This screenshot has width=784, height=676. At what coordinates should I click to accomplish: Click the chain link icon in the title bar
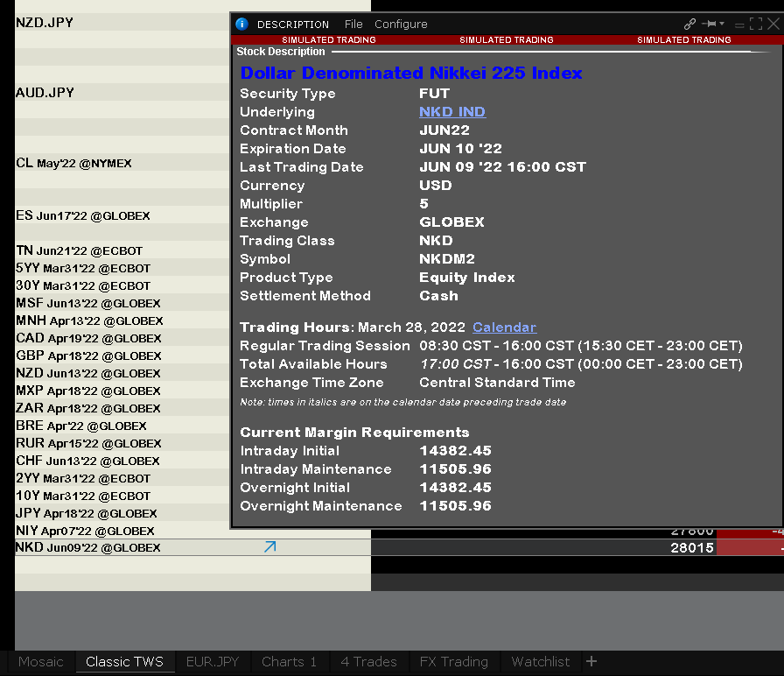click(689, 24)
